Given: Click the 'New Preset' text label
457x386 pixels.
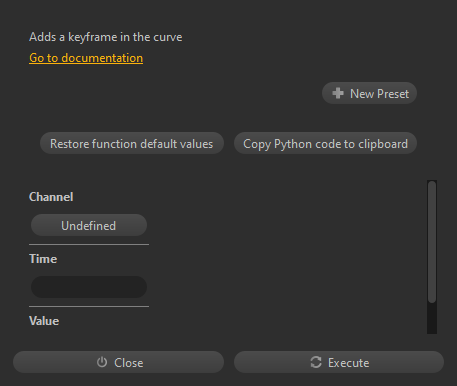Looking at the screenshot, I should coord(379,94).
